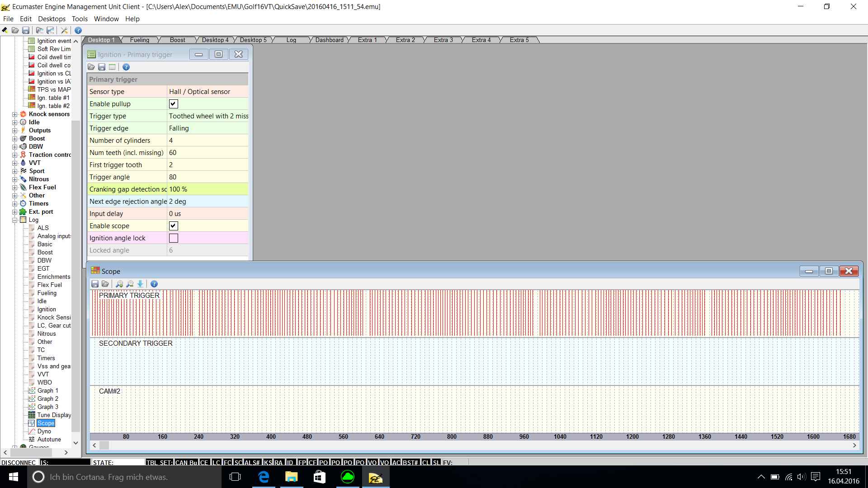Viewport: 868px width, 488px height.
Task: Zoom out of the scope view
Action: point(130,284)
